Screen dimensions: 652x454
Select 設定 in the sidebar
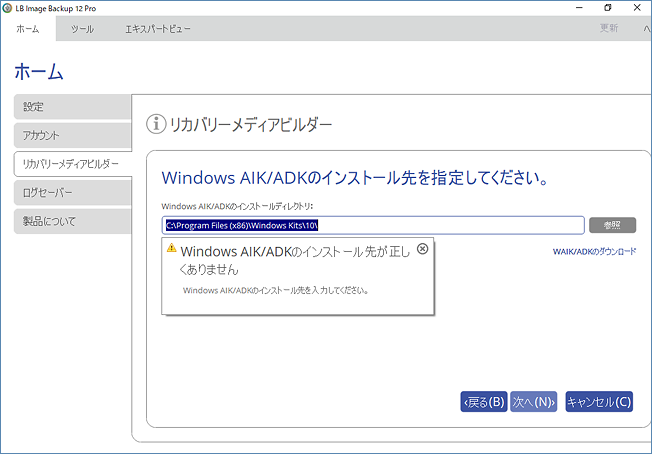click(x=72, y=107)
